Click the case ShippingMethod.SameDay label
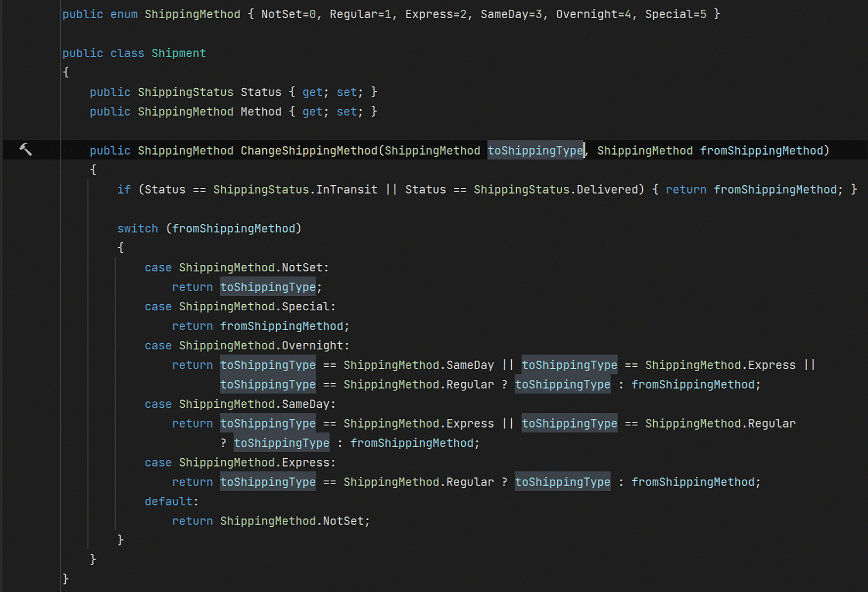 coord(239,404)
